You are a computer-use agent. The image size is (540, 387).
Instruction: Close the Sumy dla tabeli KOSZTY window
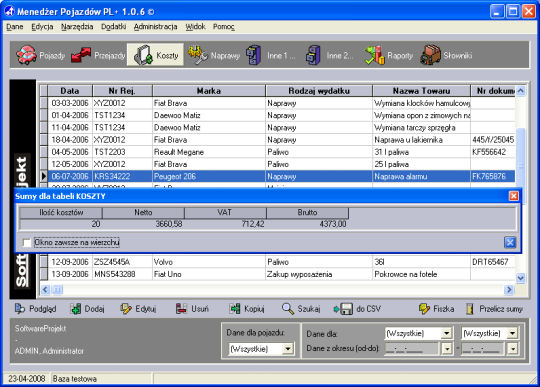coord(513,196)
